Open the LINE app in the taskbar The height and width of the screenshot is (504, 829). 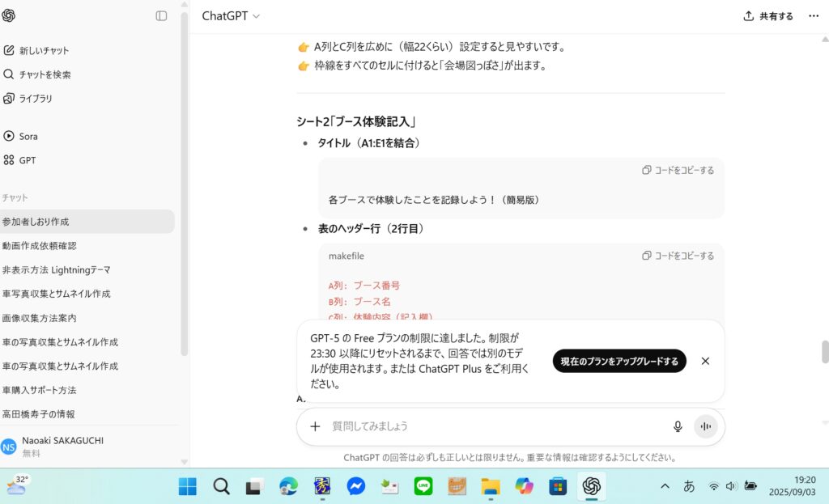tap(423, 486)
